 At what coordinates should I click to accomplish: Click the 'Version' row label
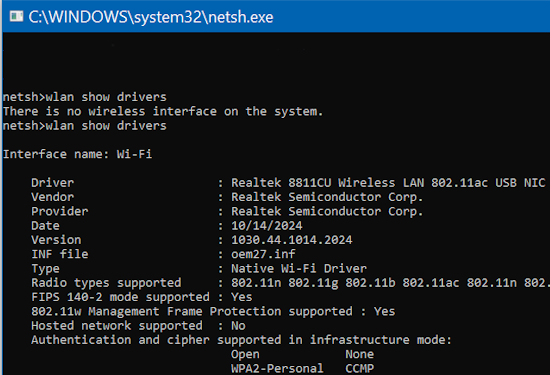click(x=56, y=240)
